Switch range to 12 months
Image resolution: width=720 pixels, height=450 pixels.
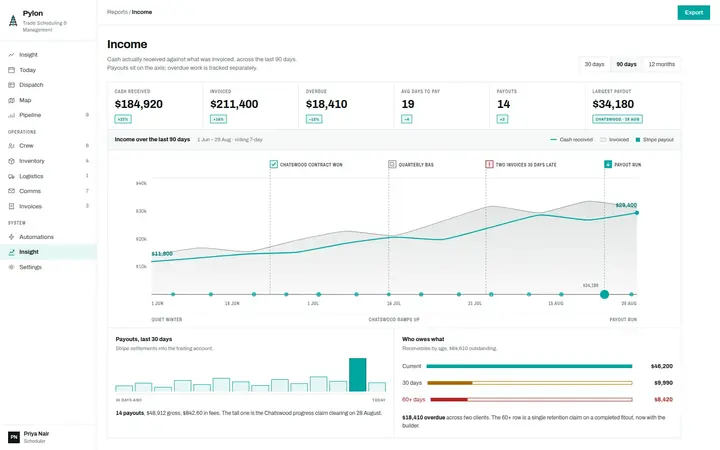[x=662, y=64]
